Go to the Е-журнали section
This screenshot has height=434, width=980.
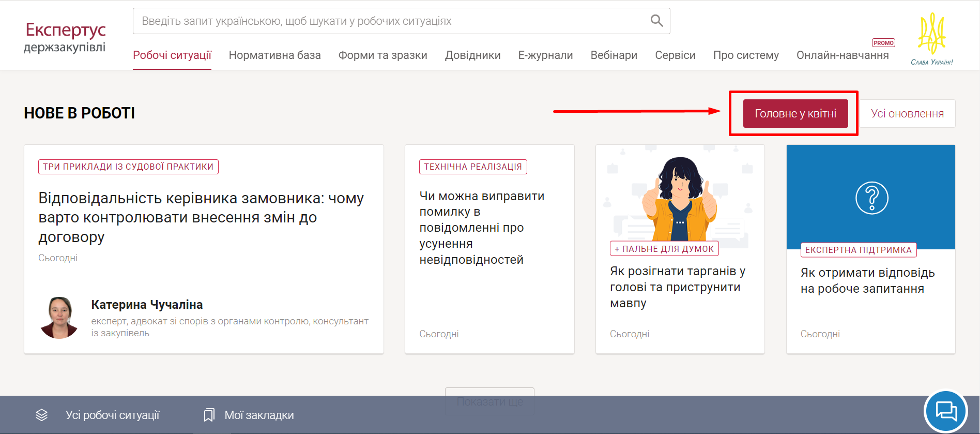tap(545, 55)
